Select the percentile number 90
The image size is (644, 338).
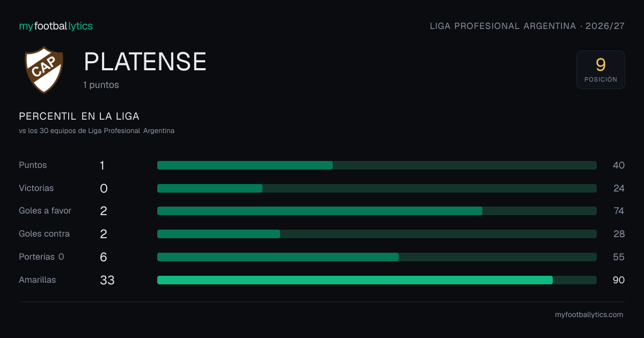click(619, 280)
